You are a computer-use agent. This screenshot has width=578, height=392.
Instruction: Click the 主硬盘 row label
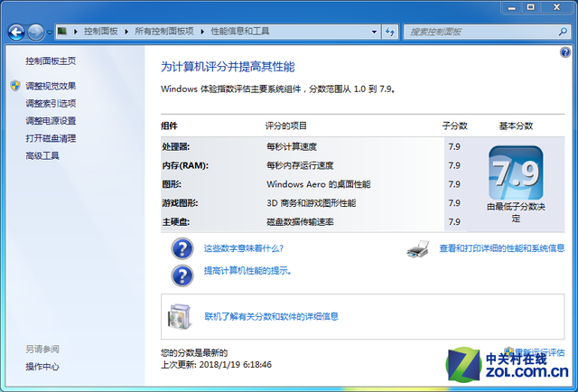click(x=176, y=222)
